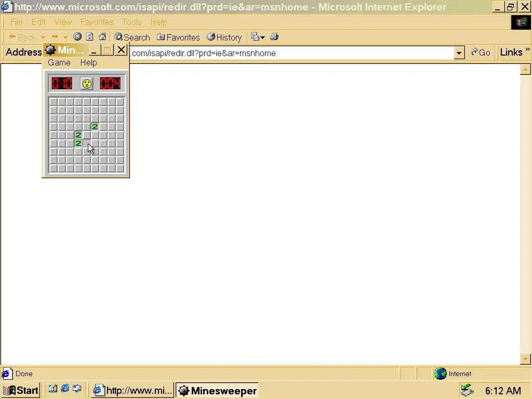Close the Minesweeper window
The image size is (532, 399).
121,50
